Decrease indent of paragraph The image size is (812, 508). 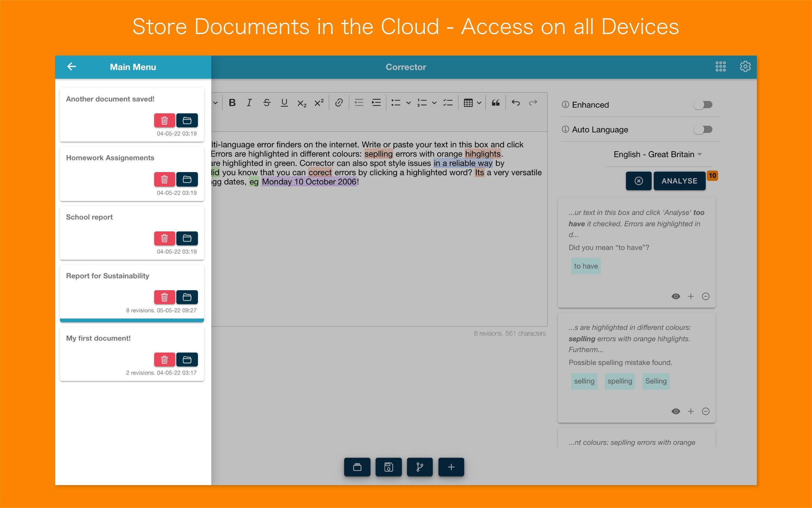point(359,103)
